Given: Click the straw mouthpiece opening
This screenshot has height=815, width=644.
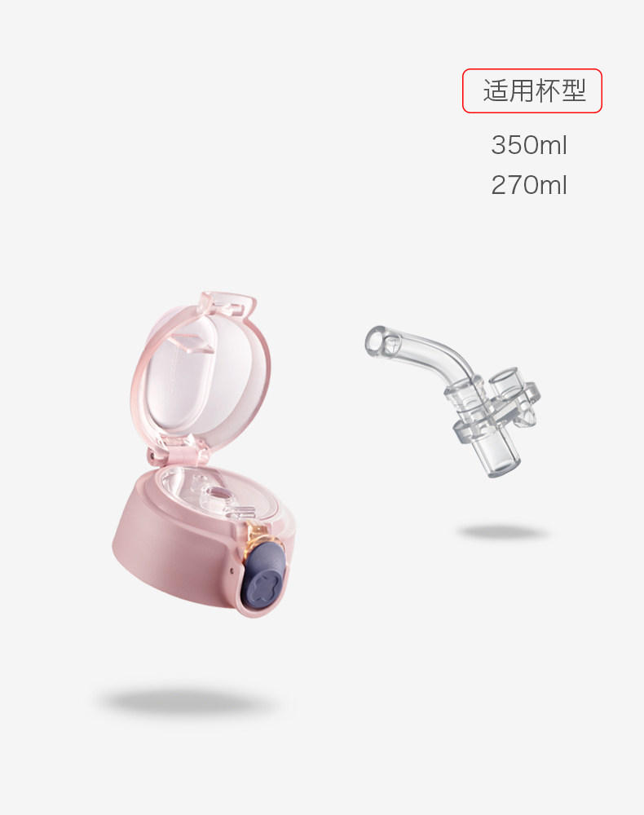Looking at the screenshot, I should pos(377,341).
